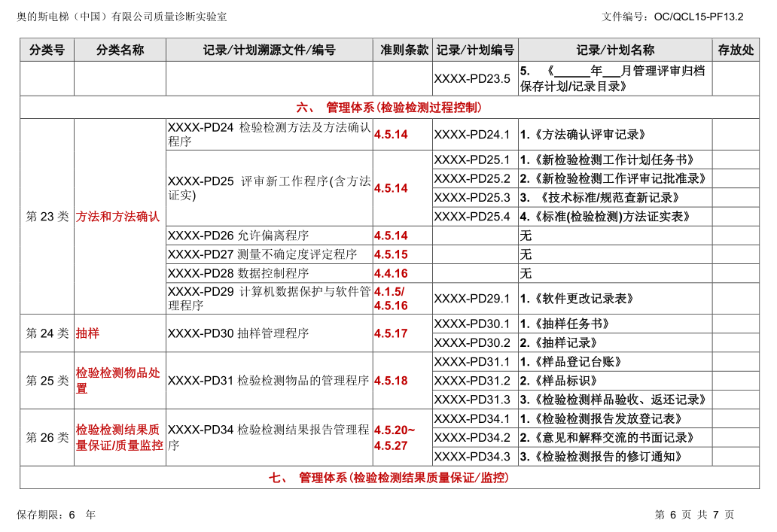Select the 存放处 column header
Image resolution: width=777 pixels, height=532 pixels.
[736, 50]
